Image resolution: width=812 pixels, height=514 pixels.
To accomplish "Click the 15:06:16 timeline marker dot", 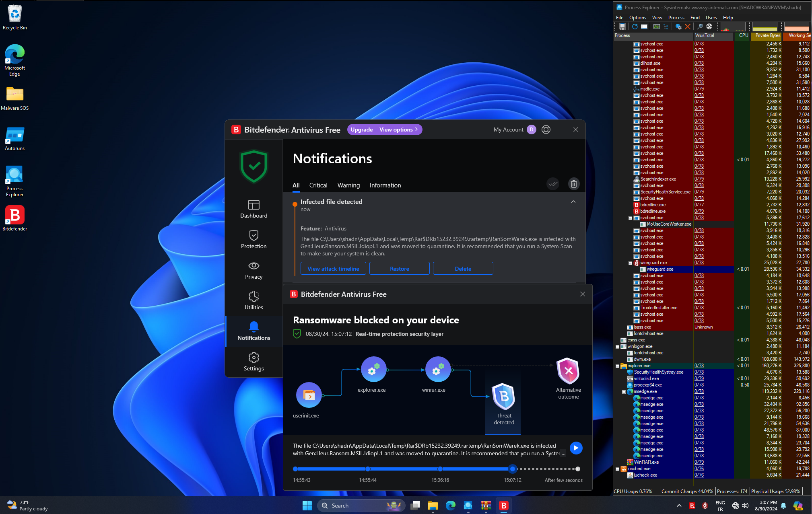I will click(x=440, y=469).
